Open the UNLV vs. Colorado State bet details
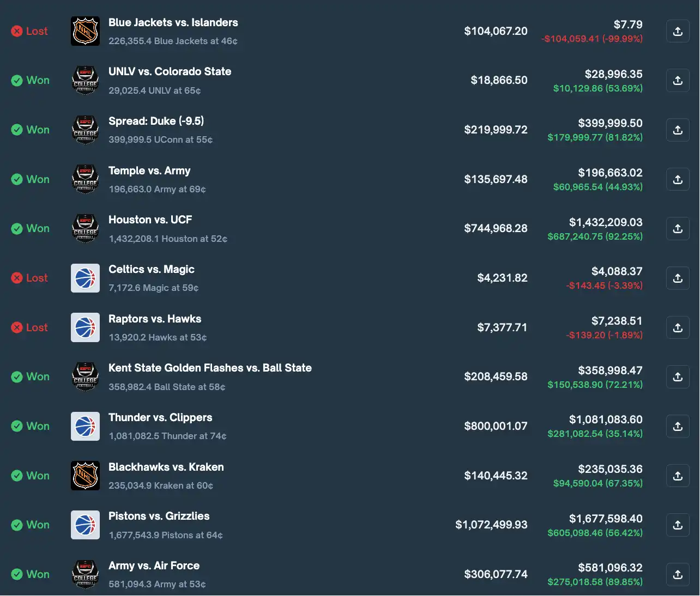 tap(170, 71)
